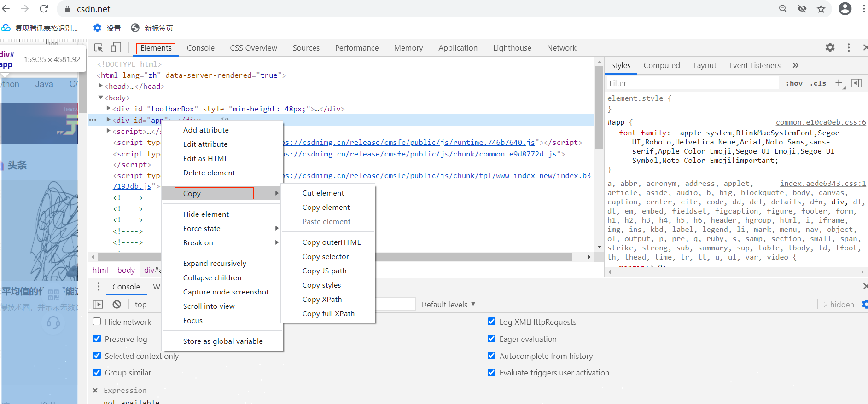The height and width of the screenshot is (404, 868).
Task: Open console settings blue gear icon
Action: 865,304
